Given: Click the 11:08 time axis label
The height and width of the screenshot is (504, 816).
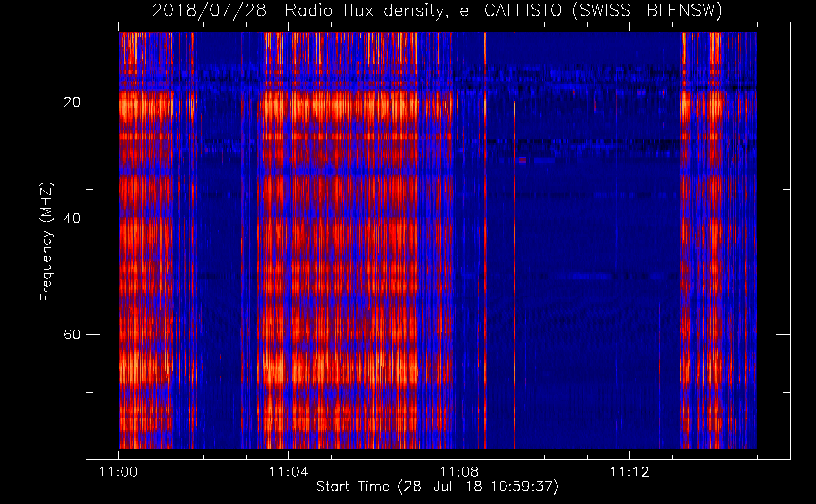Looking at the screenshot, I should click(459, 472).
